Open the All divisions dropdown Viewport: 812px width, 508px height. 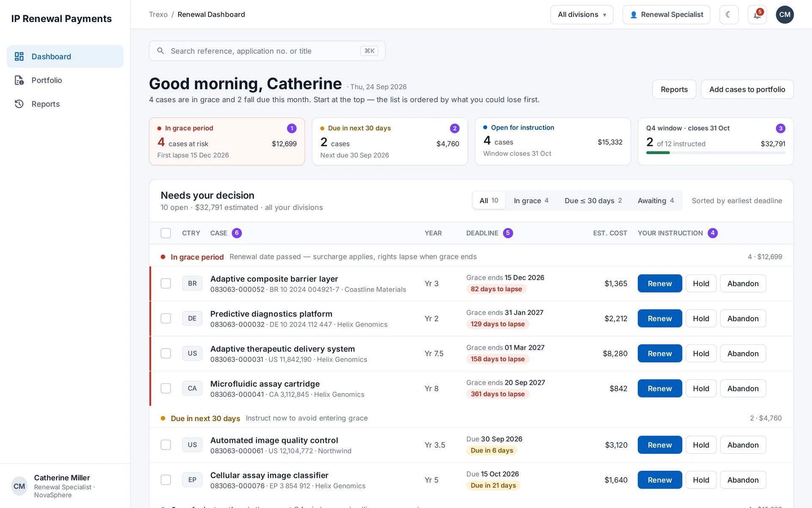pos(582,14)
